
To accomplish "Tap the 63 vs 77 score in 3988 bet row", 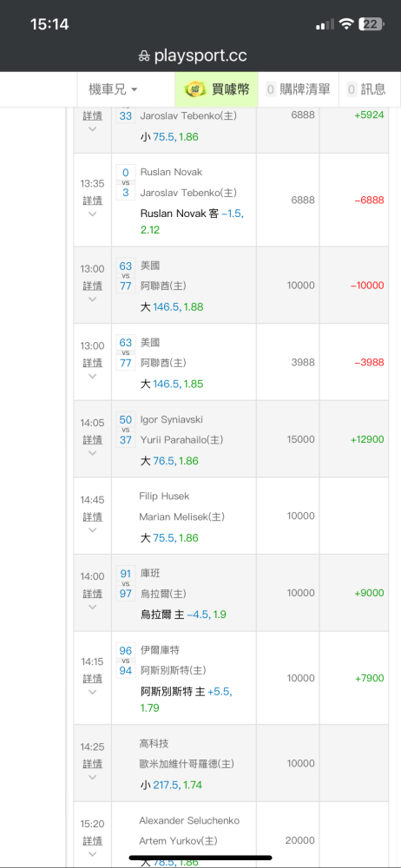I will [126, 352].
